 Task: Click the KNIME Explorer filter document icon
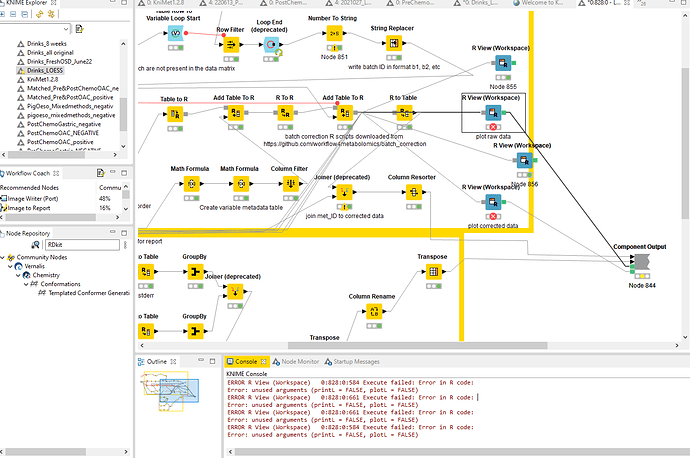coord(79,29)
